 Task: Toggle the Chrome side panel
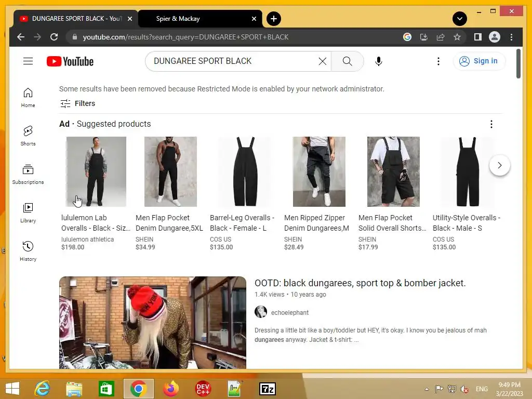coord(478,37)
